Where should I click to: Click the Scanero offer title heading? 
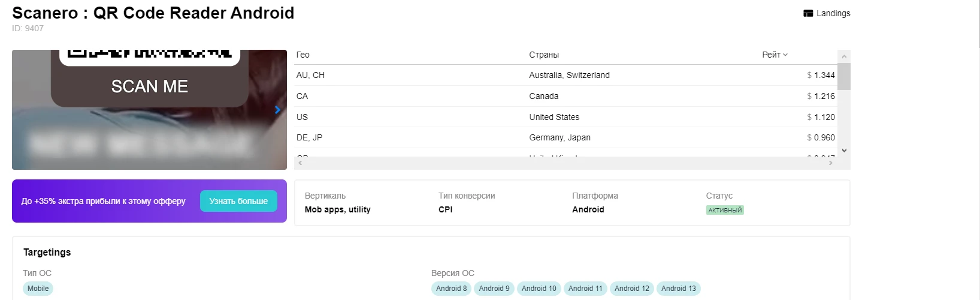(153, 13)
